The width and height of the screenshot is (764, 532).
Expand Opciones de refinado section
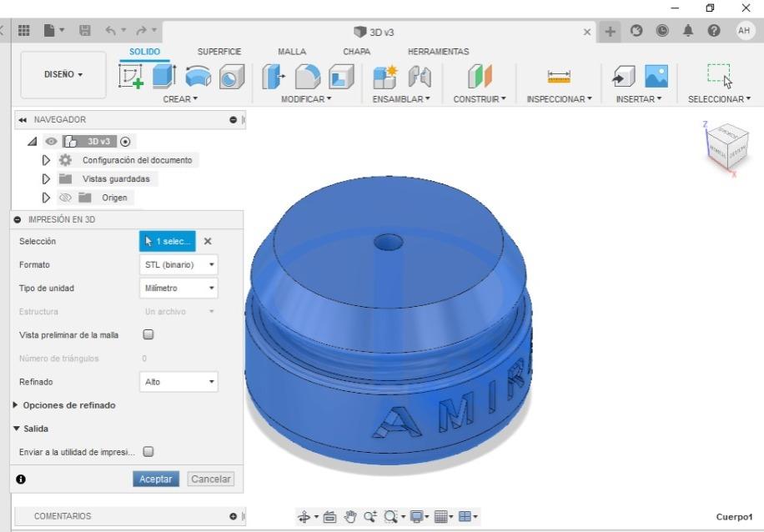pyautogui.click(x=16, y=405)
